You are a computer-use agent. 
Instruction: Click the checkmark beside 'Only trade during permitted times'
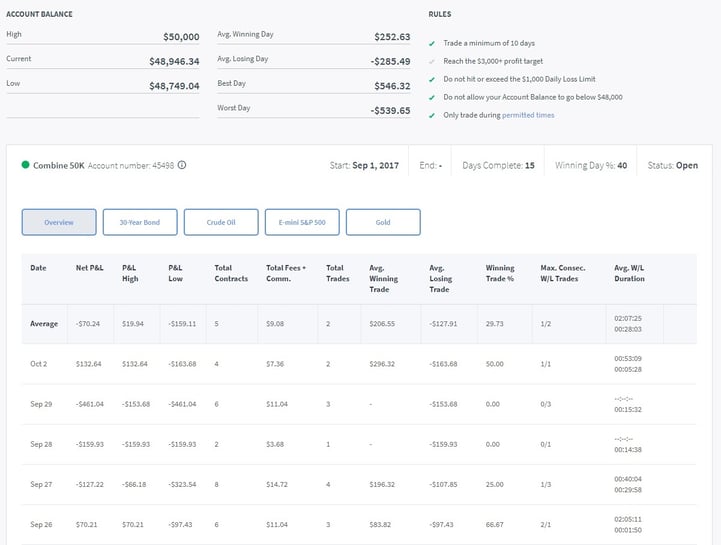pyautogui.click(x=432, y=115)
